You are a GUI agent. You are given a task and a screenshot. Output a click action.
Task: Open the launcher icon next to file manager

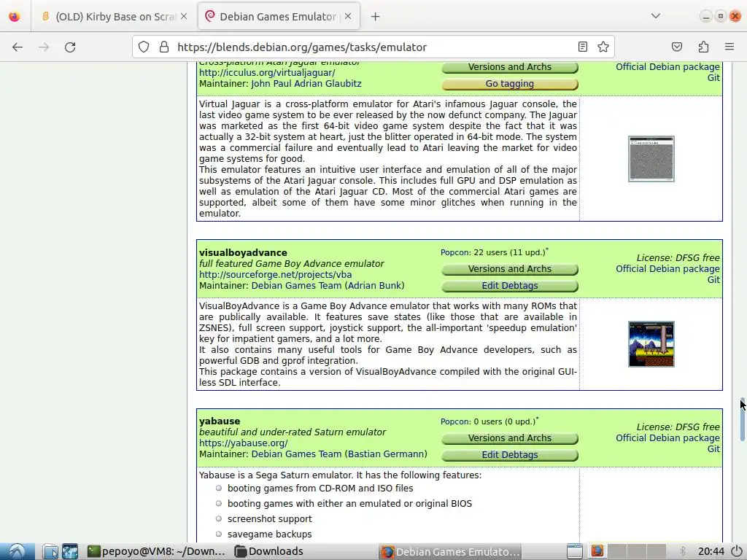[x=70, y=551]
